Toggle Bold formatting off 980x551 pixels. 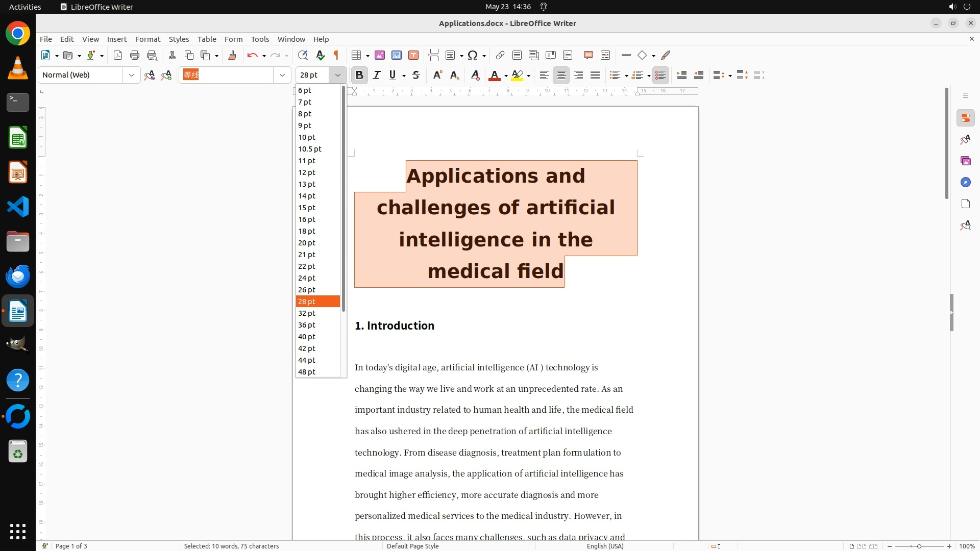359,75
